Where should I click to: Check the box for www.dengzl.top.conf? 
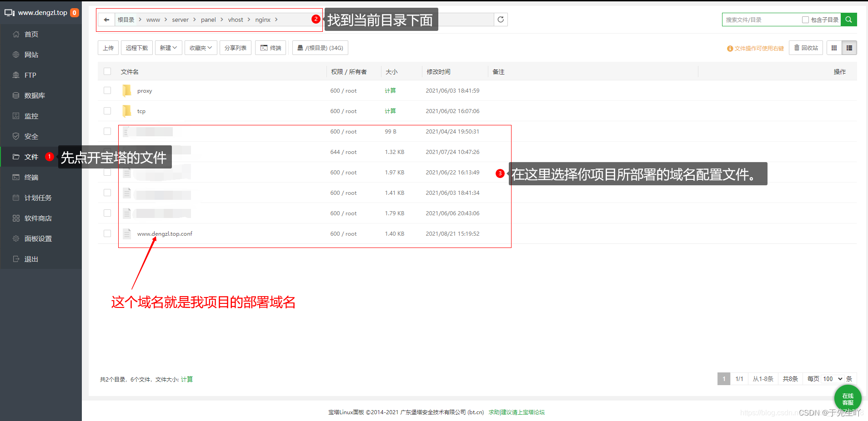point(107,233)
